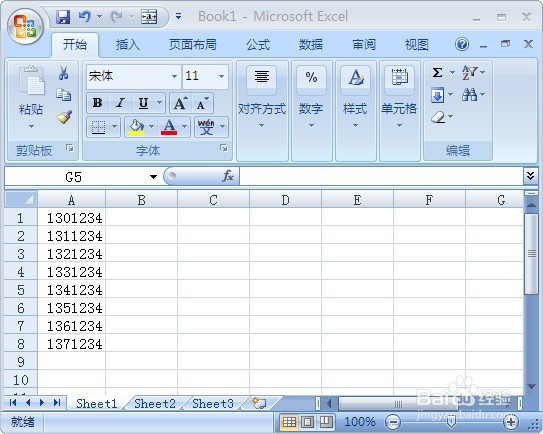The width and height of the screenshot is (543, 434).
Task: Zoom out with the minus button
Action: tap(392, 422)
